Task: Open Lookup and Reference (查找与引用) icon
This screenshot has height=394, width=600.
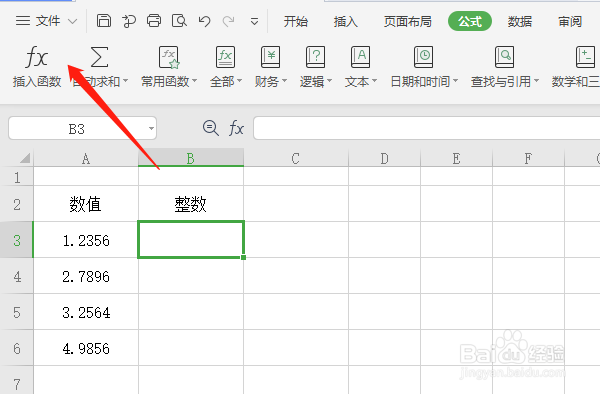Action: [x=504, y=57]
